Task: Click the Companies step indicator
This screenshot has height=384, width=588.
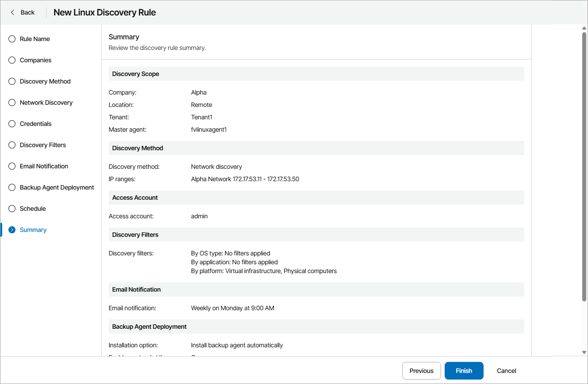Action: (x=12, y=60)
